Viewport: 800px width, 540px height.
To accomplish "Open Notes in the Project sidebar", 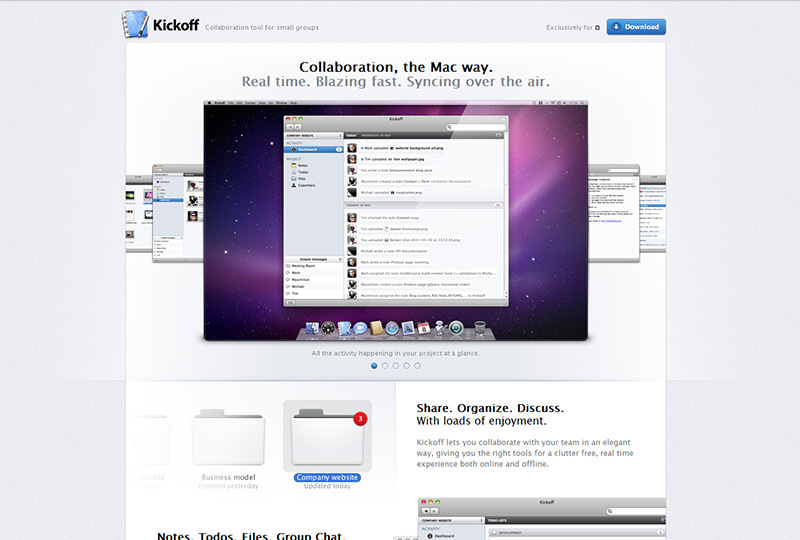I will coord(299,166).
